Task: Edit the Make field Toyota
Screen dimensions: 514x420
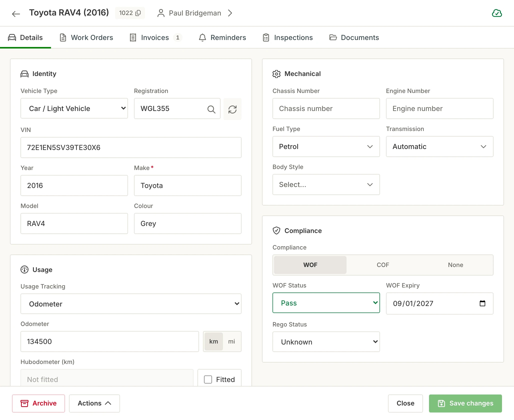Action: click(187, 185)
